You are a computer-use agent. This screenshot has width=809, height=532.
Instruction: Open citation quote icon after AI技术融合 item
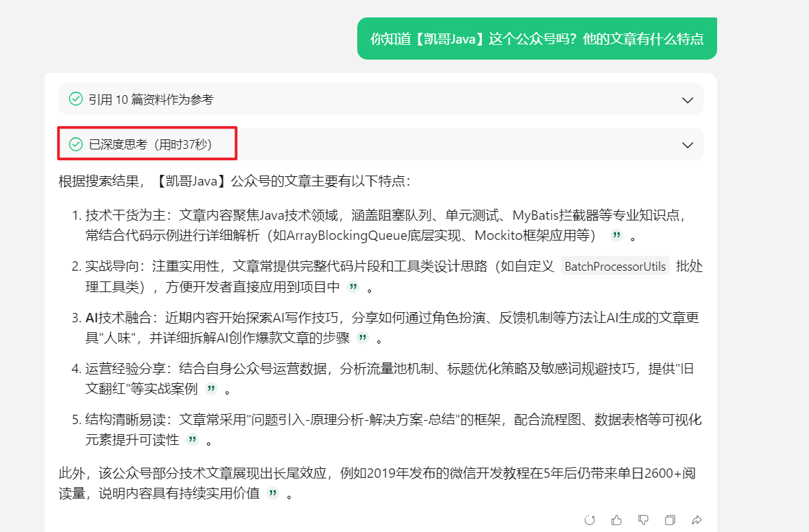(x=363, y=338)
